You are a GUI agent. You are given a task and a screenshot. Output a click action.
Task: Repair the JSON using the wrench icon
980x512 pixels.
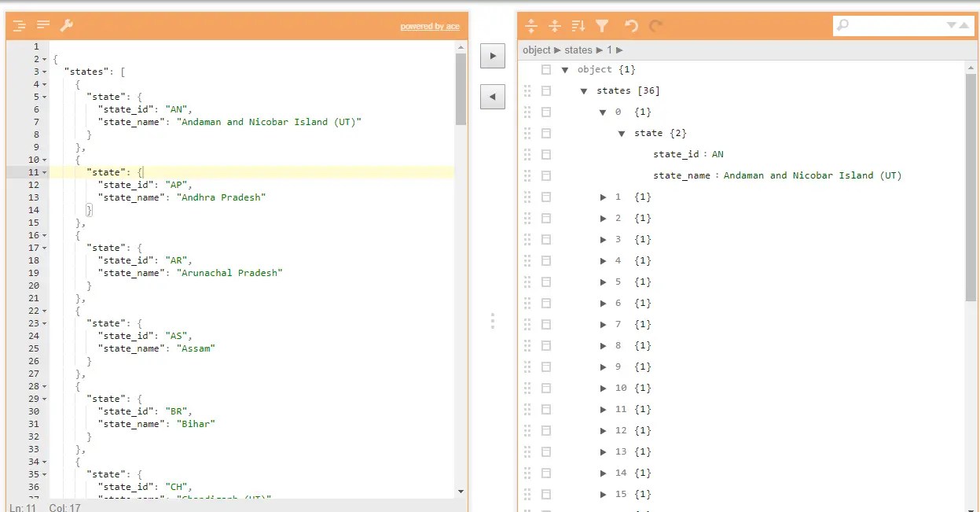click(x=66, y=26)
